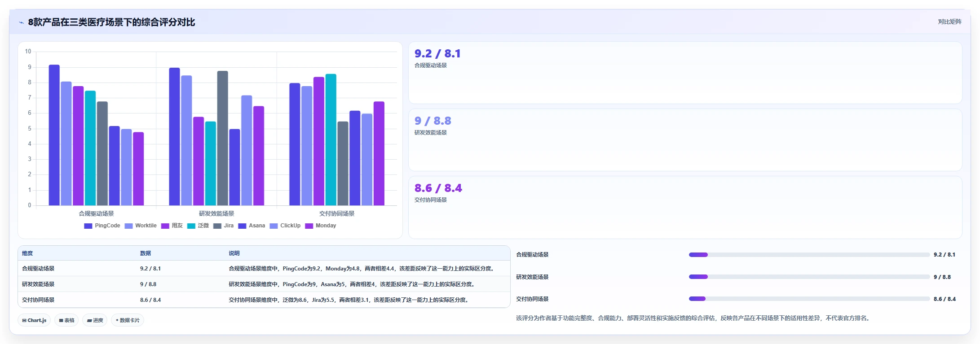Open the 8.6 / 8.4 stat card
The height and width of the screenshot is (344, 980).
point(685,207)
